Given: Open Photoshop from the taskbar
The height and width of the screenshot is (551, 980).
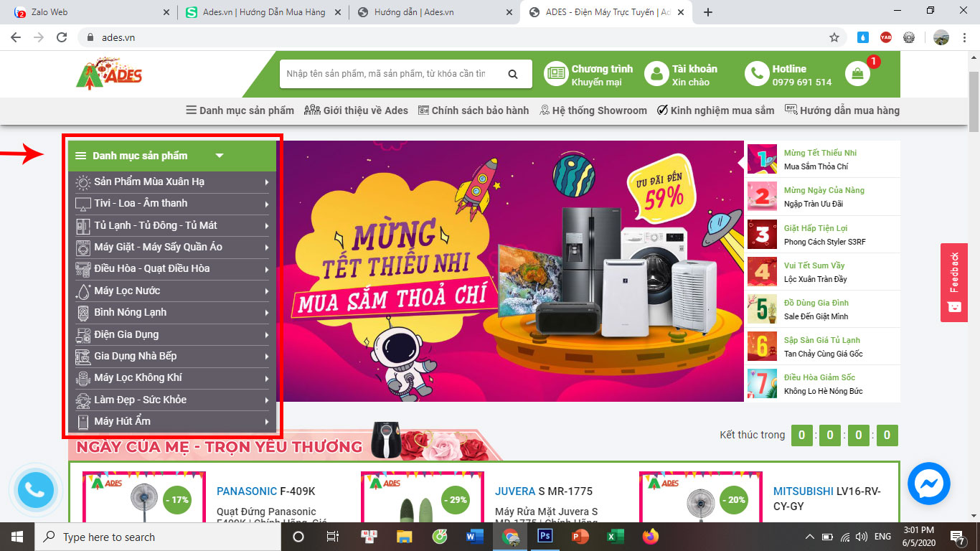Looking at the screenshot, I should (545, 537).
